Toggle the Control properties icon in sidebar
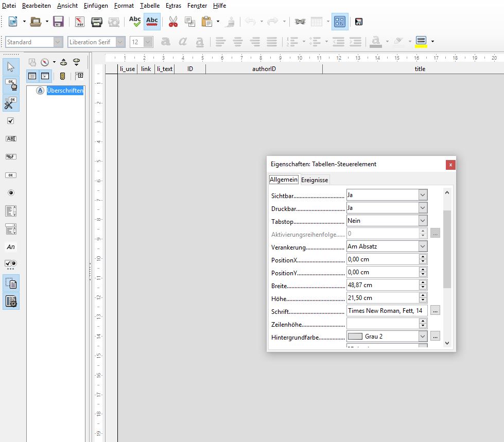The height and width of the screenshot is (442, 504). coord(11,284)
